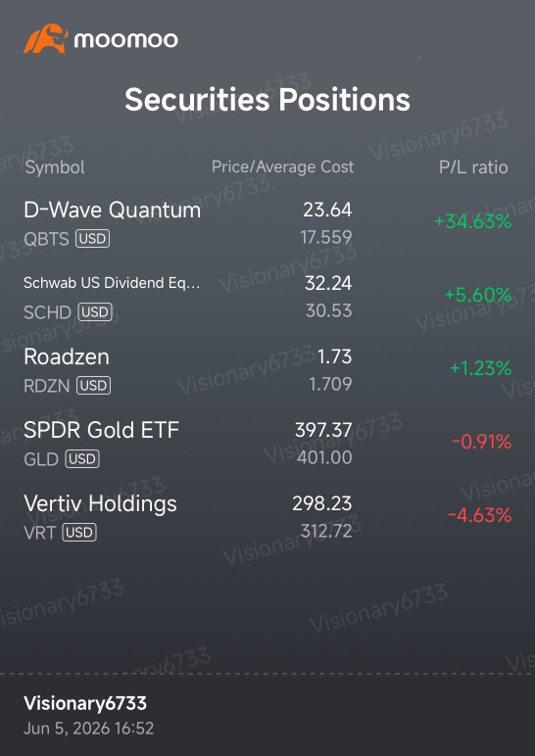Click the moomoo wordmark text
535x756 pixels.
tap(125, 40)
